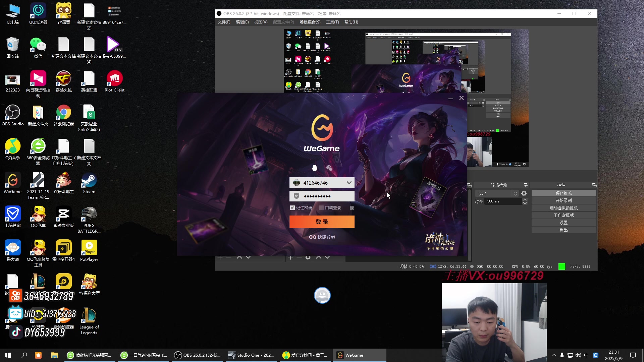Switch to Studio One taskbar item
This screenshot has height=362, width=644.
point(252,355)
